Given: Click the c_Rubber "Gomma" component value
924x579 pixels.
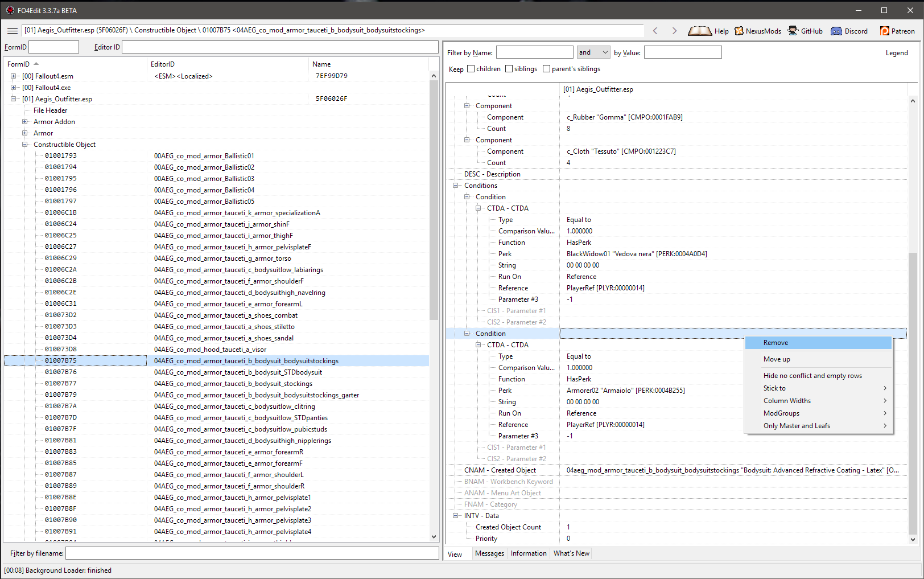Looking at the screenshot, I should pyautogui.click(x=625, y=117).
